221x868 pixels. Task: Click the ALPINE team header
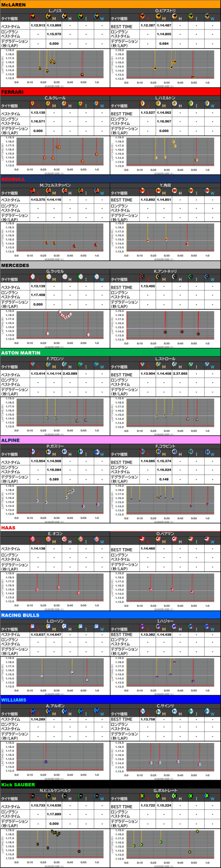(110, 440)
